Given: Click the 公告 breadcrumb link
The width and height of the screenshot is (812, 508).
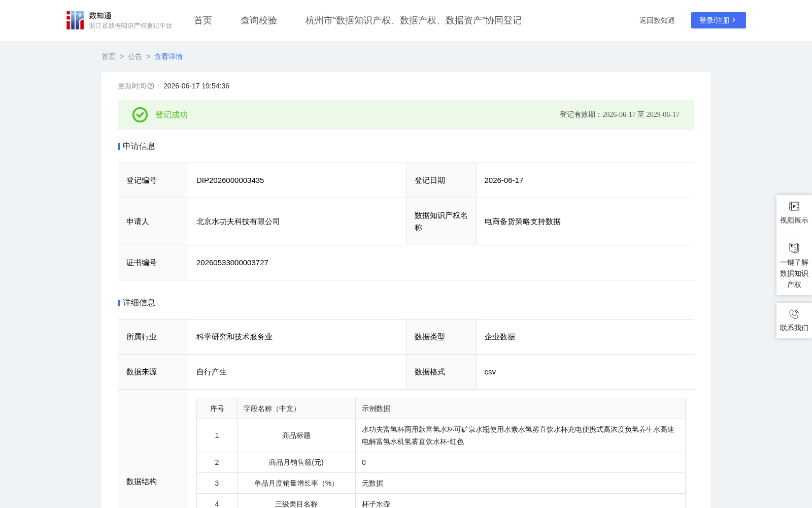Looking at the screenshot, I should click(135, 56).
